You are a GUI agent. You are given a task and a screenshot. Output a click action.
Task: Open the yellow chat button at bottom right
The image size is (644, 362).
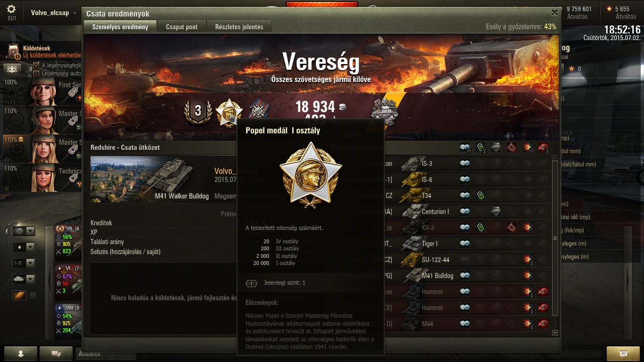623,354
